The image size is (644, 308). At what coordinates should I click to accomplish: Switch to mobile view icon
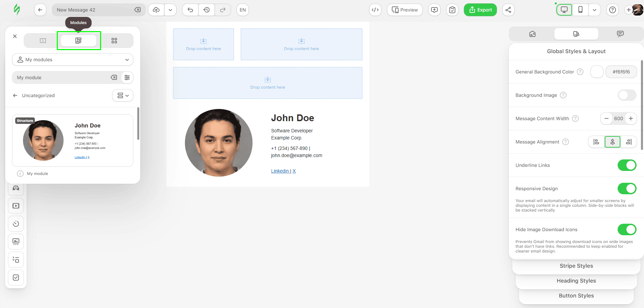(x=580, y=10)
